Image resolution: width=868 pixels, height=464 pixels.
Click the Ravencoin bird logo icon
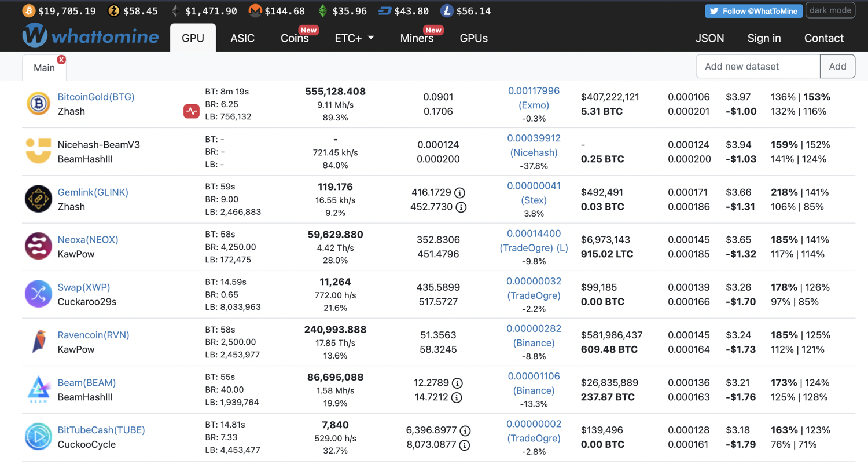(x=39, y=342)
